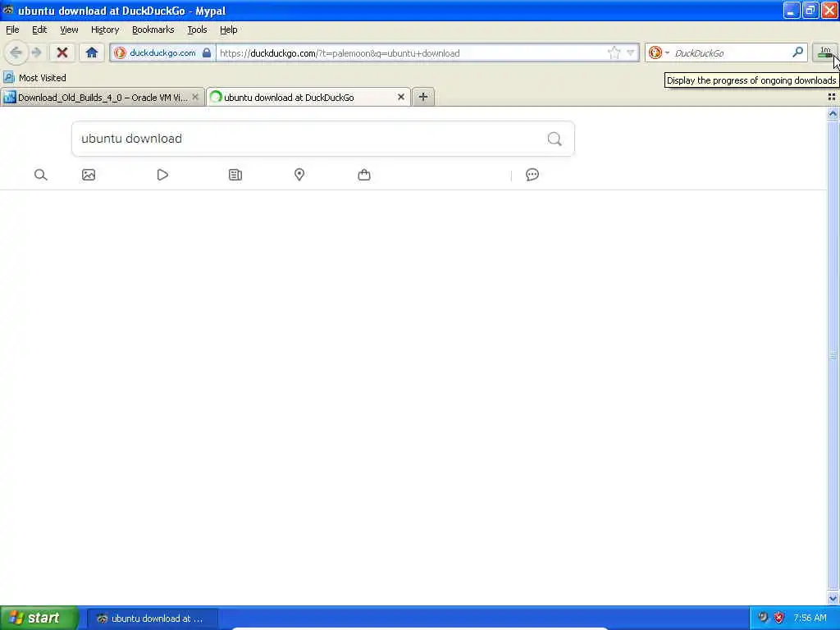
Task: Select the All results search icon
Action: [x=41, y=175]
